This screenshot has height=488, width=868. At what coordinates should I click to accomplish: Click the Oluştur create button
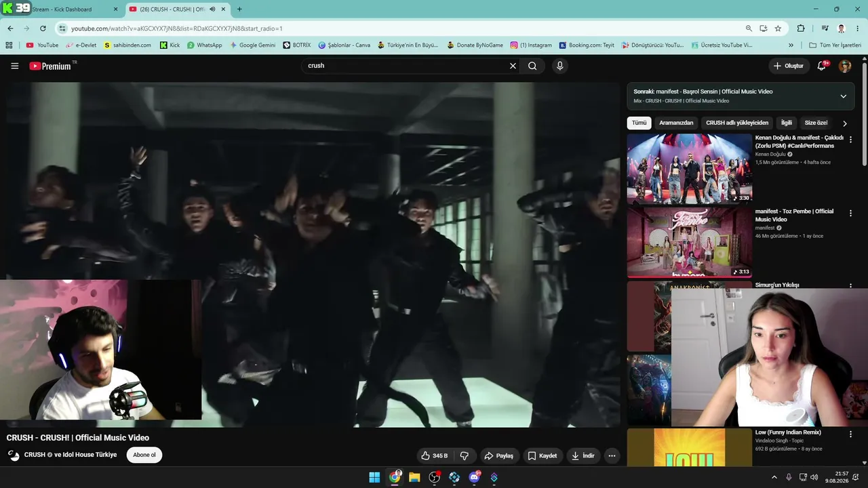[x=788, y=66]
